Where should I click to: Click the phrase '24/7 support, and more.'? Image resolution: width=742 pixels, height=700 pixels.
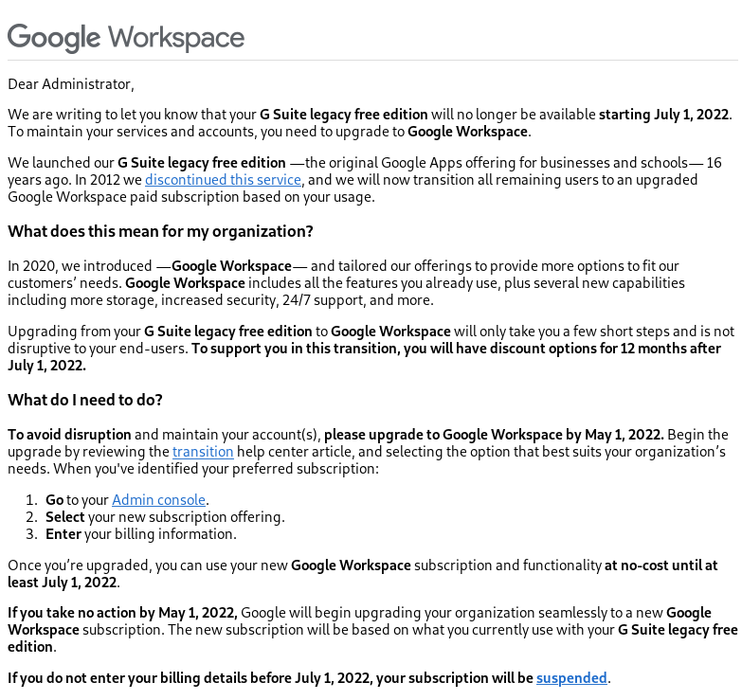pos(358,300)
